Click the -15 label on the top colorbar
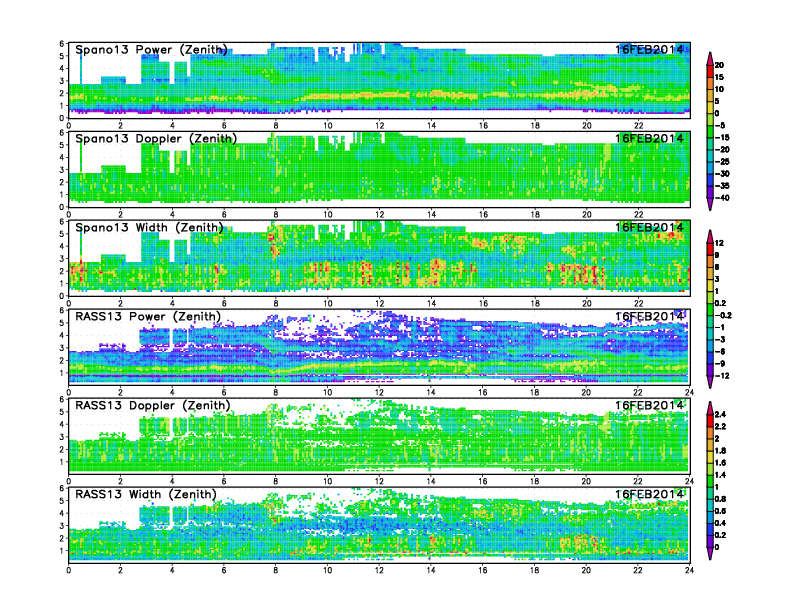This screenshot has width=792, height=612. point(722,137)
